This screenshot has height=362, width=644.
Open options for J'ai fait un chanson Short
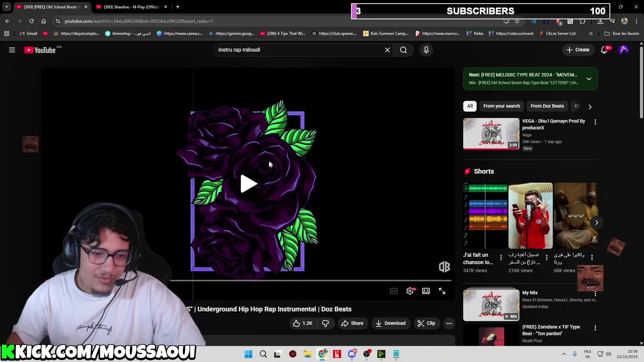501,257
